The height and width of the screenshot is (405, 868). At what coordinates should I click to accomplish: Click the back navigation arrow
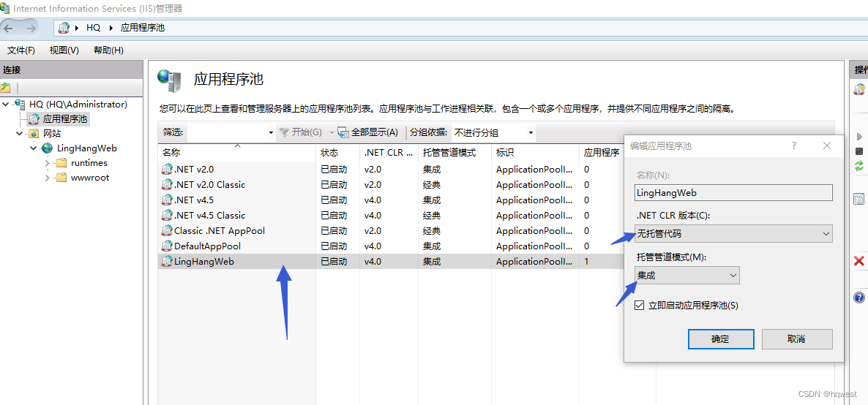[10, 28]
